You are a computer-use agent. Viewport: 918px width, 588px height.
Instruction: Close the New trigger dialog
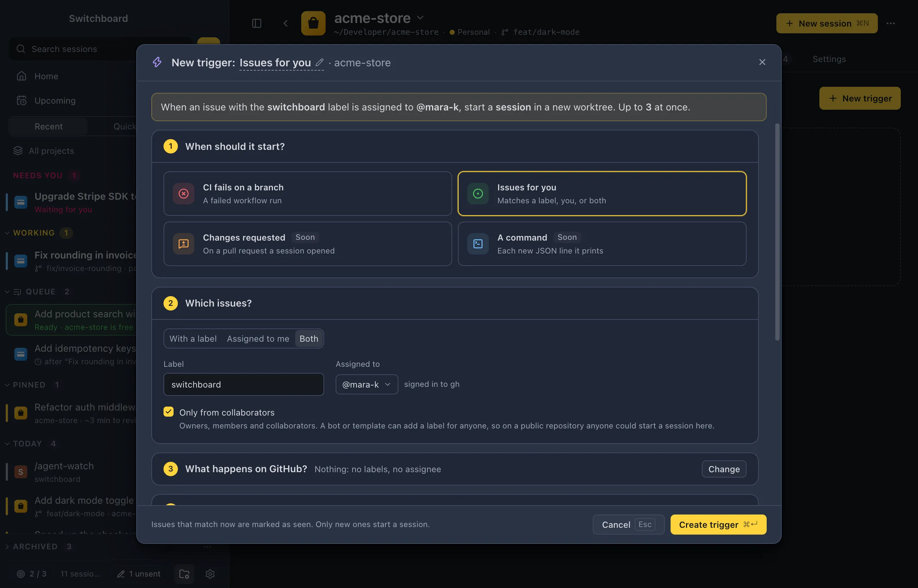click(x=762, y=62)
